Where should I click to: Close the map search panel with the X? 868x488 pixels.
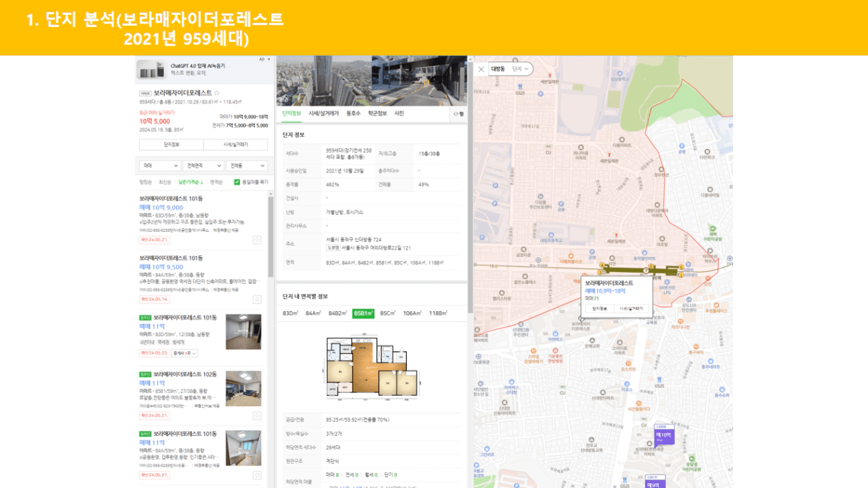(481, 69)
